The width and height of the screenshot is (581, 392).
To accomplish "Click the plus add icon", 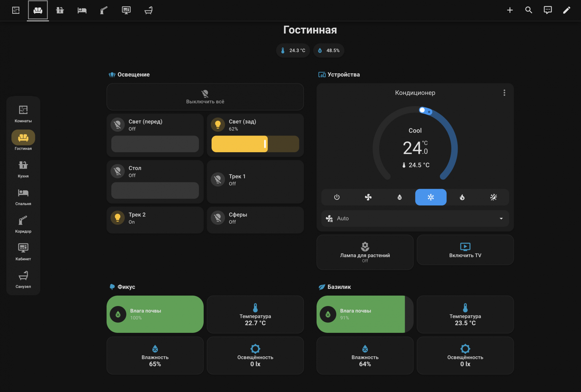I will [x=510, y=10].
